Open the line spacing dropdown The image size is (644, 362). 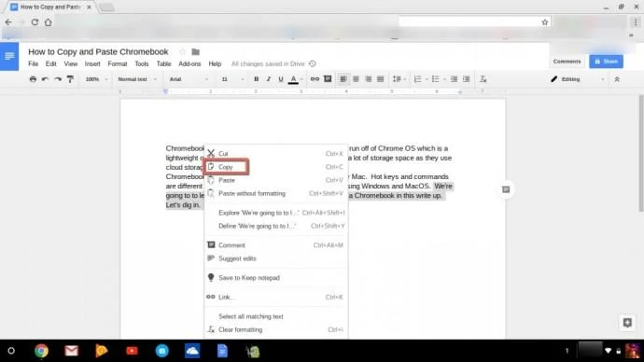click(399, 79)
